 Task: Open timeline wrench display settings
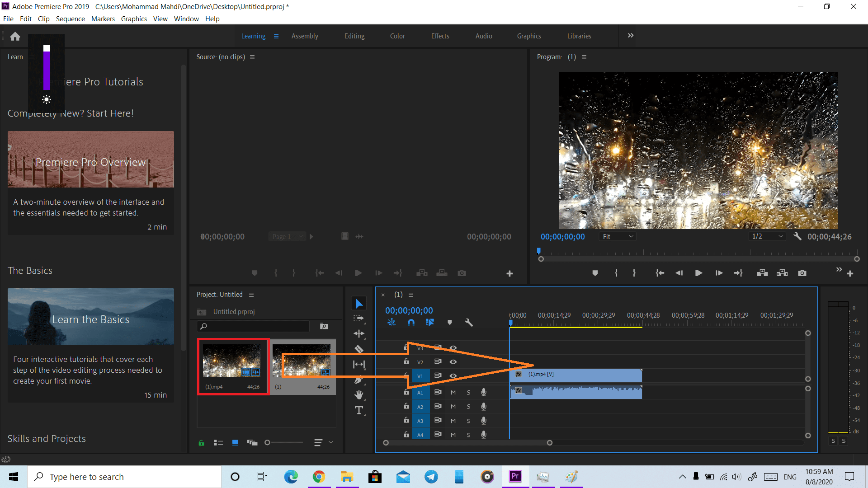pos(469,322)
